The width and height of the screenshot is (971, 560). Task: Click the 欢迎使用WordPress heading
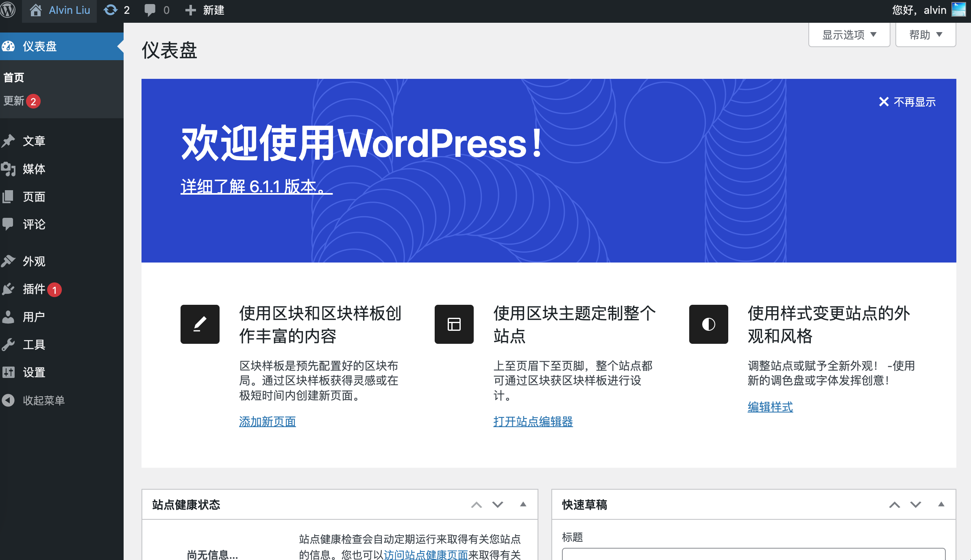pyautogui.click(x=361, y=143)
